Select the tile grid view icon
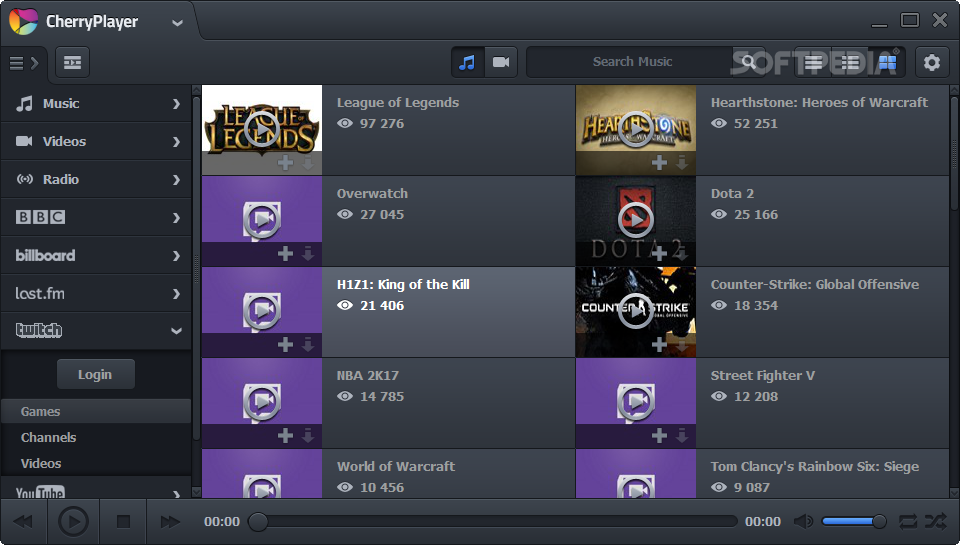Image resolution: width=960 pixels, height=545 pixels. (x=887, y=62)
